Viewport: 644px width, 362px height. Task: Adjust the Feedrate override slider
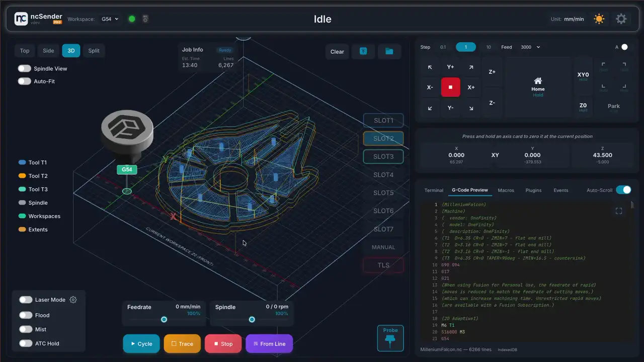tap(164, 319)
